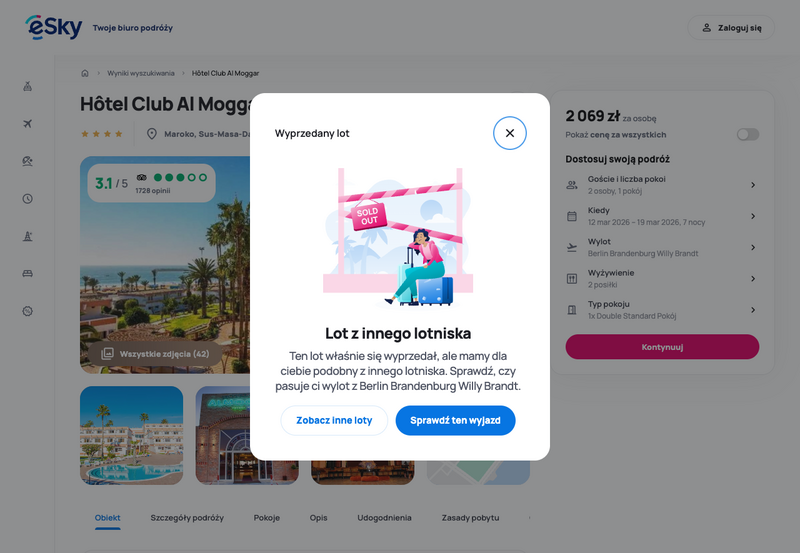The width and height of the screenshot is (800, 553).
Task: Open the Zaloguj się login button
Action: pyautogui.click(x=731, y=28)
